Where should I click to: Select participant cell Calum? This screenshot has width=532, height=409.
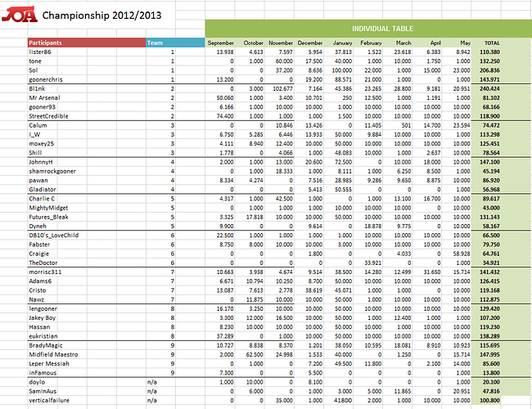point(38,125)
